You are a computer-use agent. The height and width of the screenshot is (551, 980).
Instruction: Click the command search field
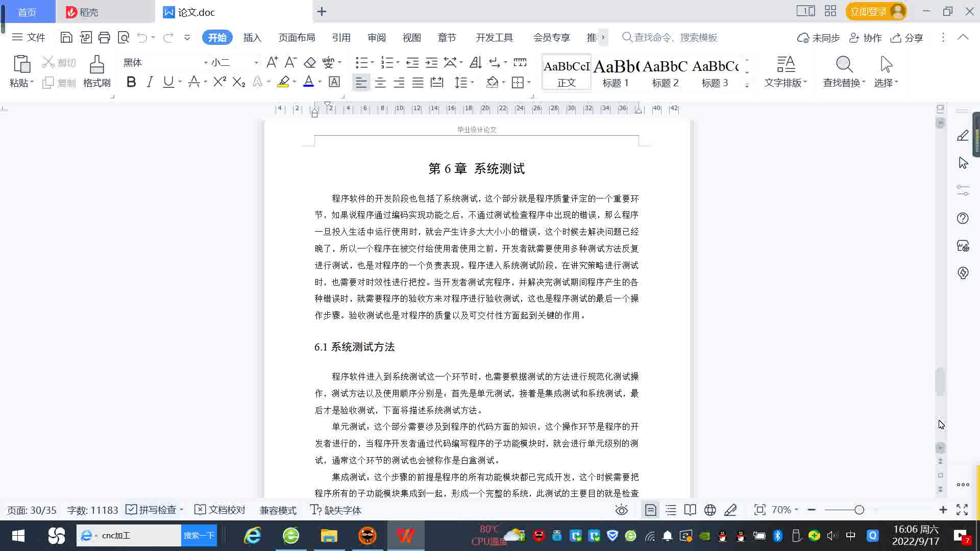coord(670,37)
